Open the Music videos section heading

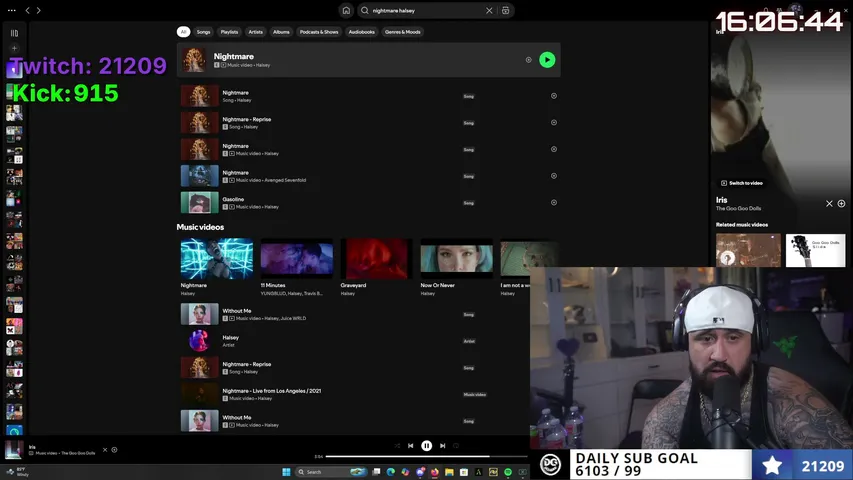pyautogui.click(x=200, y=227)
